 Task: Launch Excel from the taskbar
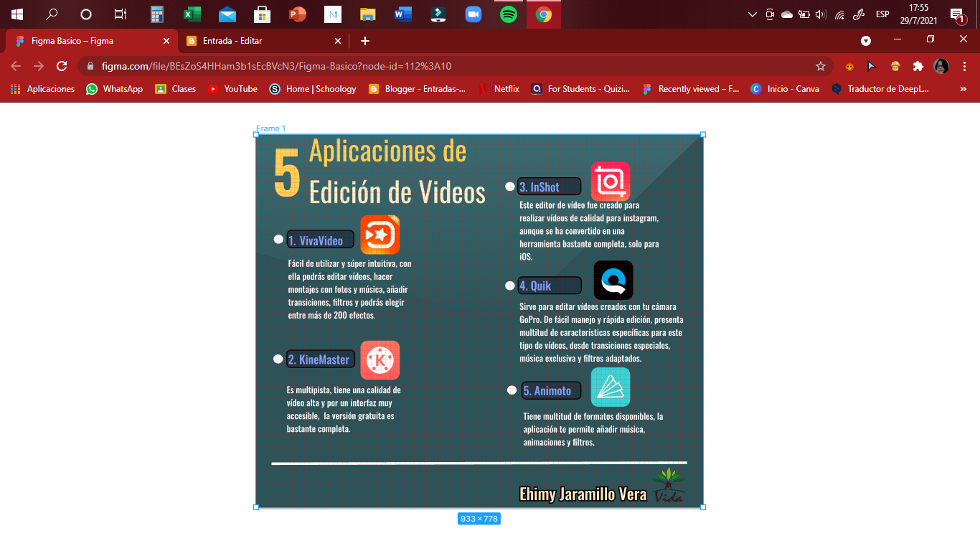192,14
